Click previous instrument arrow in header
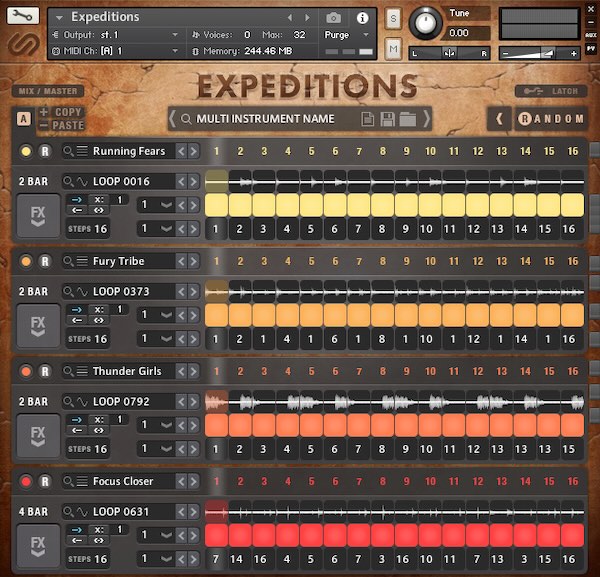 point(290,18)
